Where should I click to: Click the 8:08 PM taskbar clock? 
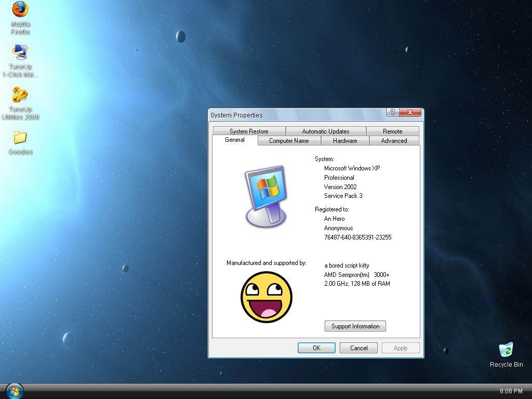click(511, 391)
